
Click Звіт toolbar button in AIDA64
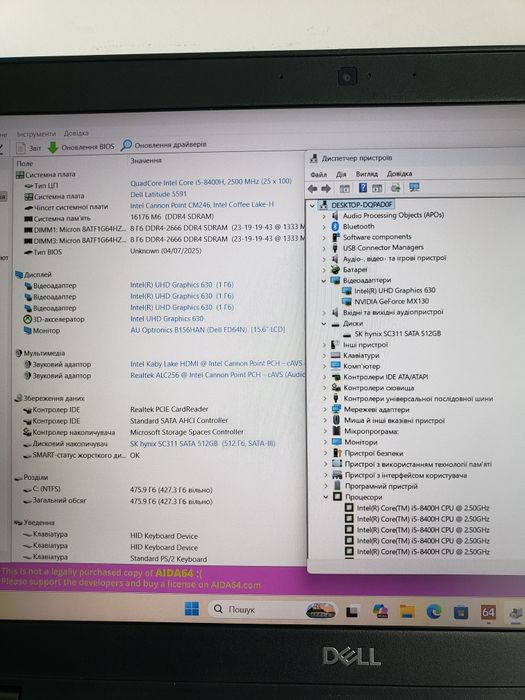click(x=29, y=148)
